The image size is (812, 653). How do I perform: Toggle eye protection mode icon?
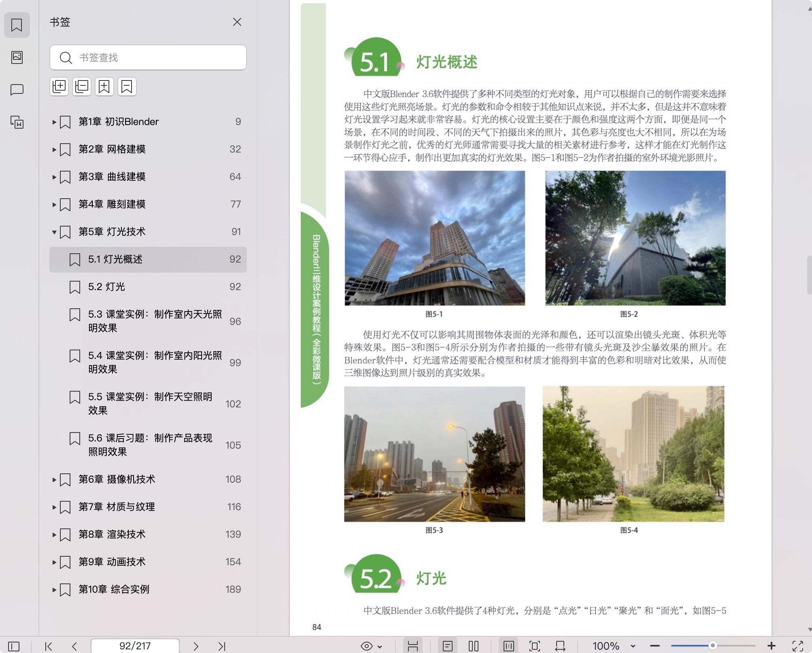[x=366, y=646]
